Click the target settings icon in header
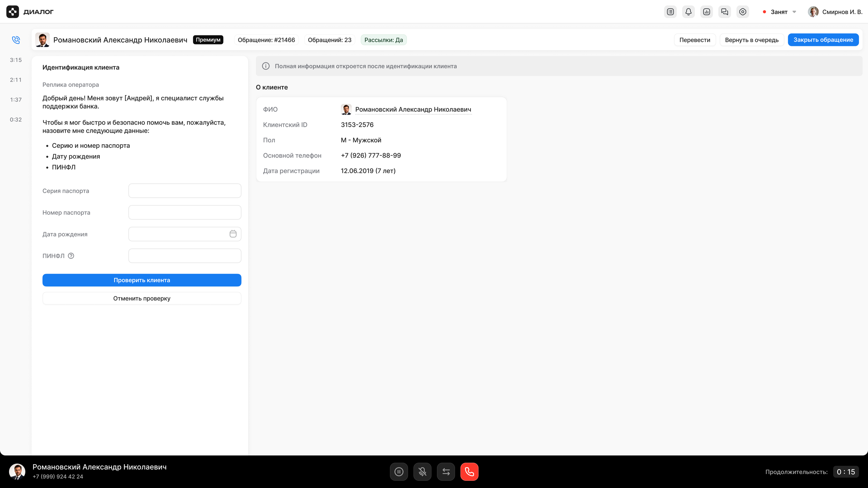The height and width of the screenshot is (488, 868). tap(743, 12)
